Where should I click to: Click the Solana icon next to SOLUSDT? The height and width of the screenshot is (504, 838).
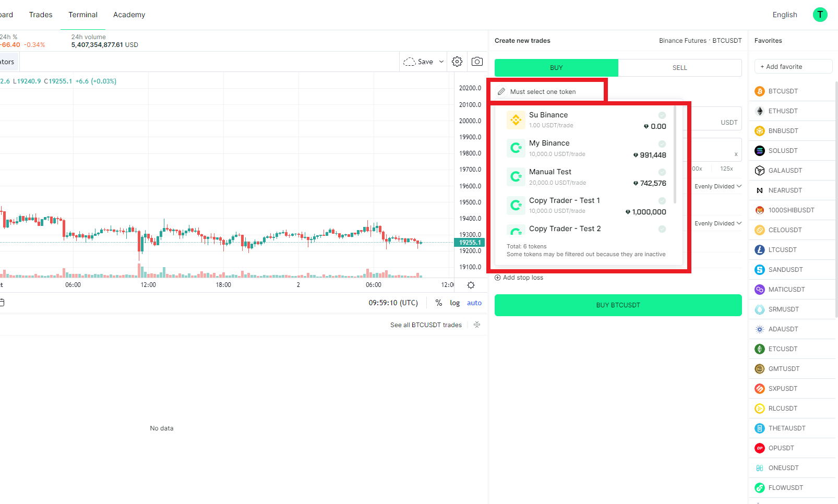(x=760, y=151)
